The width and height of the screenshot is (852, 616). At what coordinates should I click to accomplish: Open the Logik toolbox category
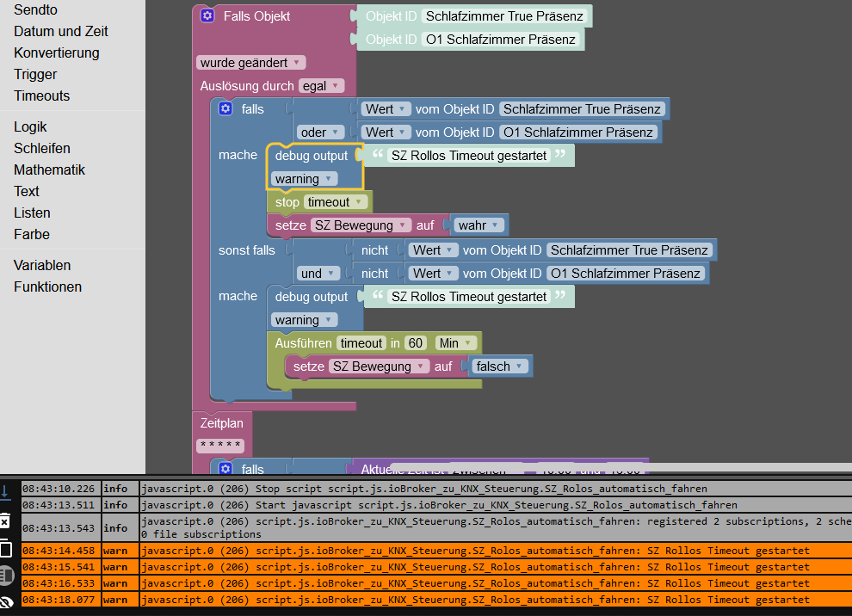coord(30,126)
